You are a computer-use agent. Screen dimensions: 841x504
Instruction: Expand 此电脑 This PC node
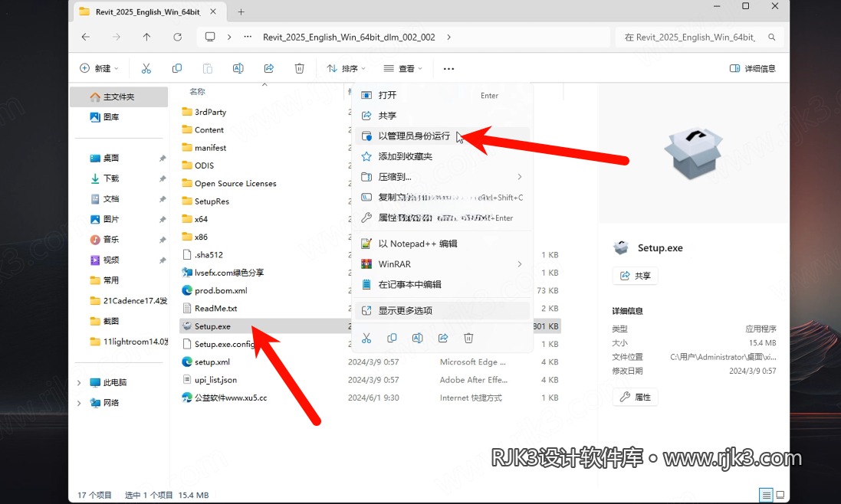tap(79, 382)
